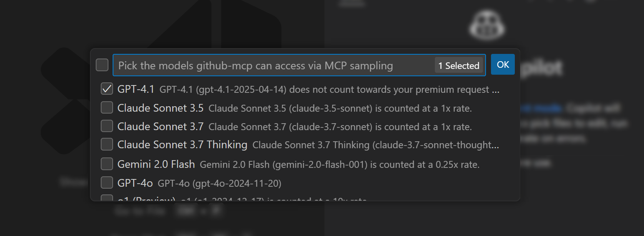The width and height of the screenshot is (644, 236).
Task: Click the Claude Sonnet 3.7 rate description
Action: tap(340, 127)
